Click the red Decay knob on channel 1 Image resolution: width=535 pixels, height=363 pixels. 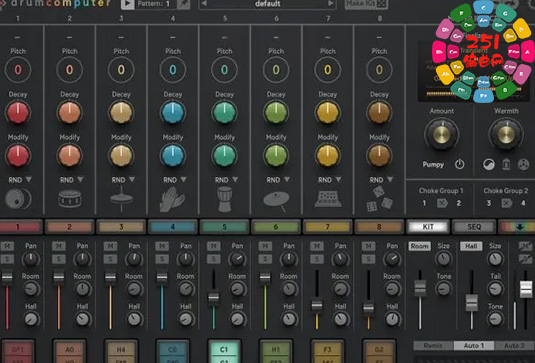point(18,112)
